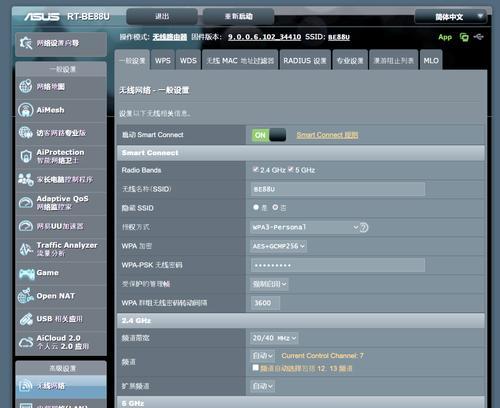Click the BE88U SSID link in header

pyautogui.click(x=339, y=37)
